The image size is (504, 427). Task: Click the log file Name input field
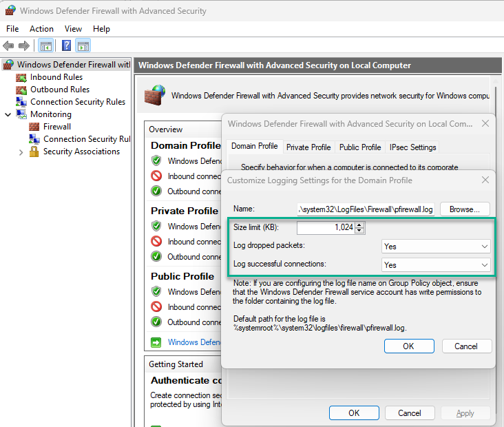366,209
